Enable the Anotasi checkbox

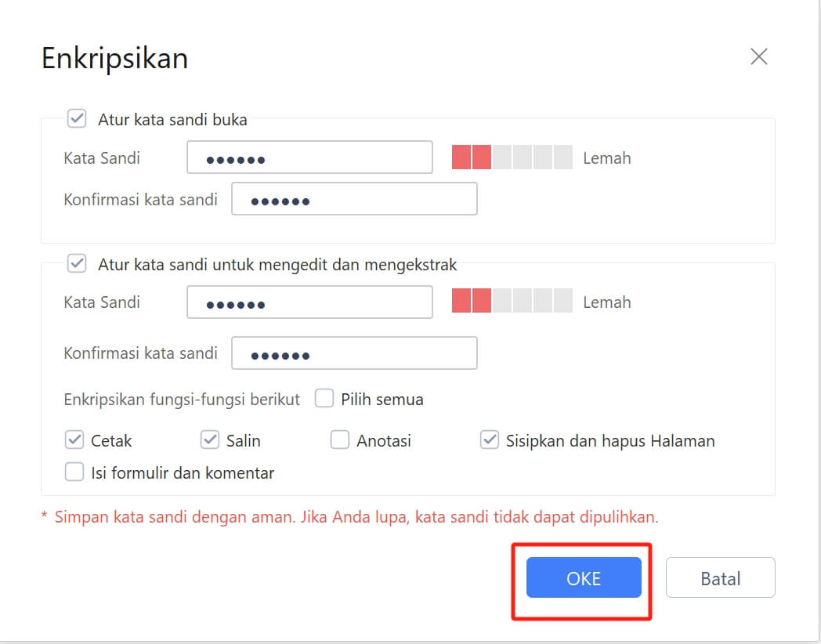(339, 440)
